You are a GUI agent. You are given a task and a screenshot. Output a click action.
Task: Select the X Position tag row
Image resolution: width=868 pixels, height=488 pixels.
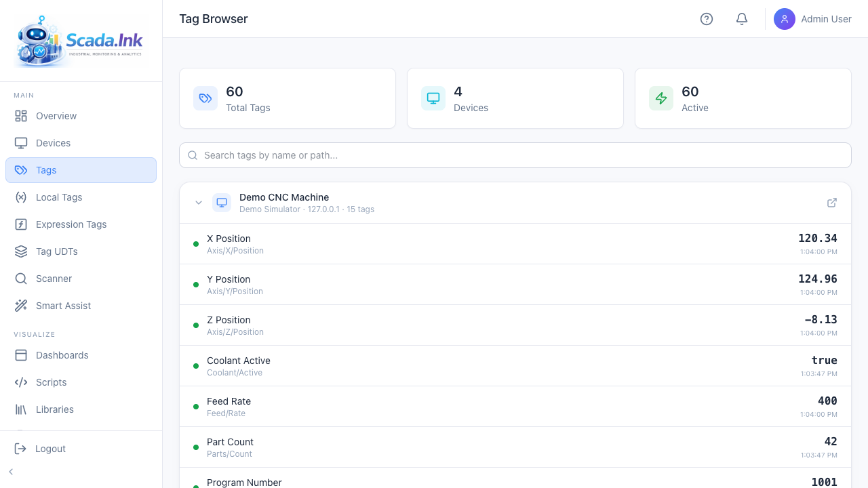[x=515, y=244]
